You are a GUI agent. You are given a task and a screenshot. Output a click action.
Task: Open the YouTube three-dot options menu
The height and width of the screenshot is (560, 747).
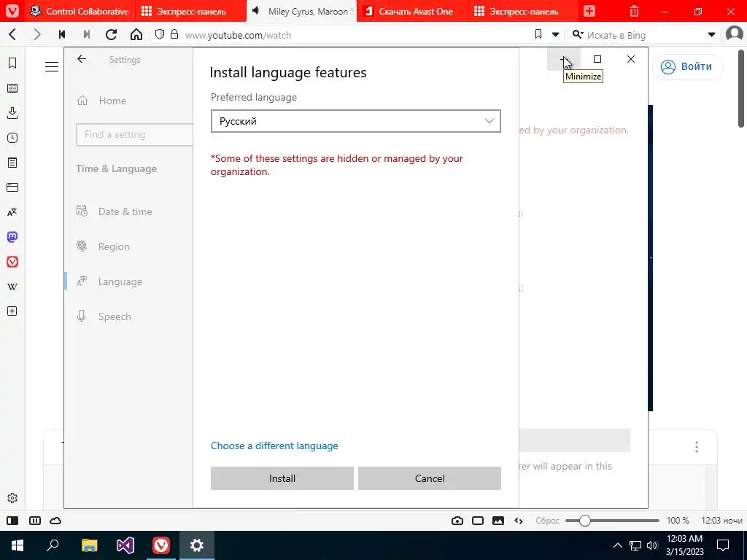click(697, 447)
